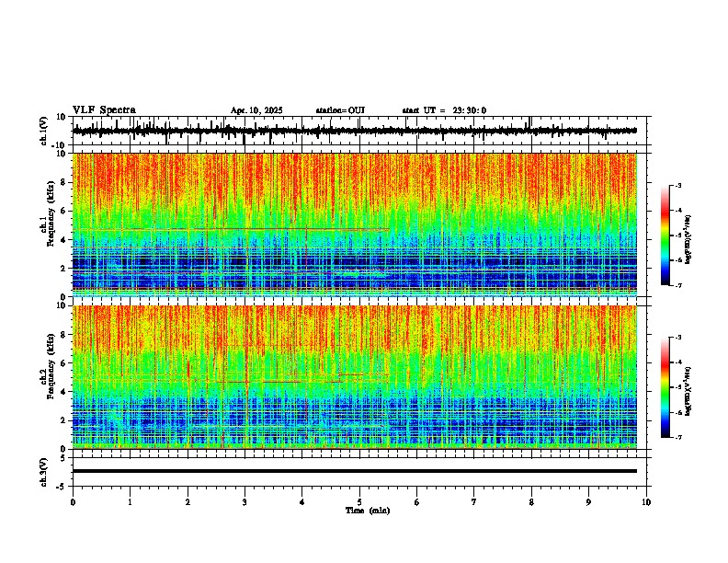Click the ch.3 flat voltage trace
728x563 pixels.
pos(354,471)
